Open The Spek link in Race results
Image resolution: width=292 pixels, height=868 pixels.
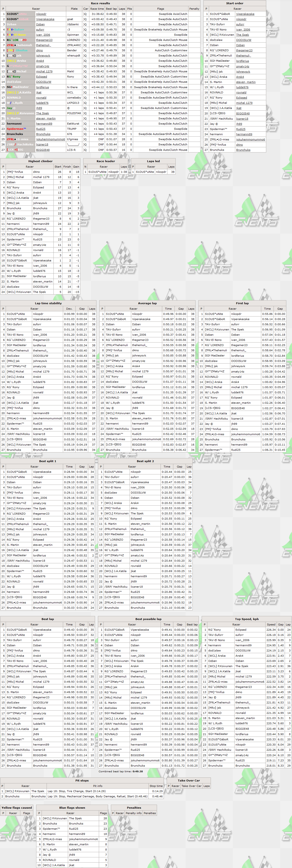(x=43, y=113)
